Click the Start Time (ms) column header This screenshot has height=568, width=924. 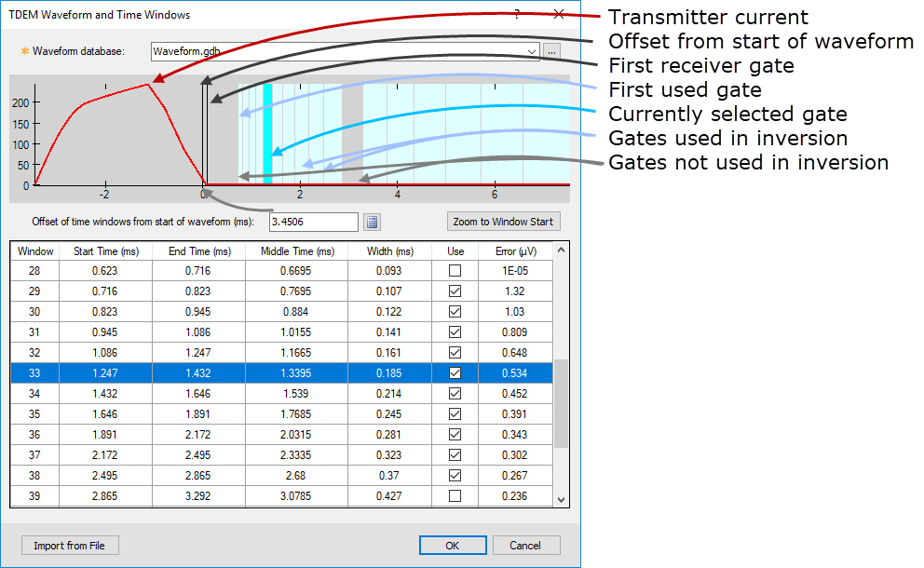106,251
